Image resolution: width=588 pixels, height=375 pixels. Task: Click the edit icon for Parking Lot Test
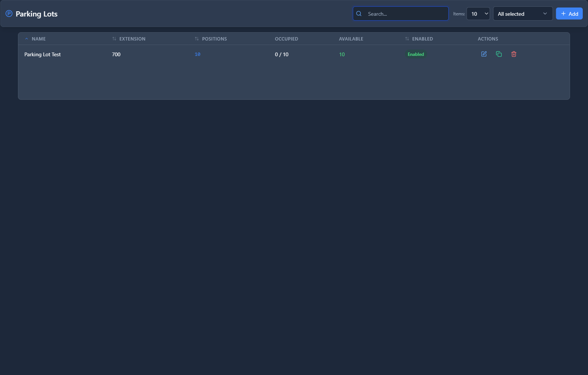coord(484,54)
